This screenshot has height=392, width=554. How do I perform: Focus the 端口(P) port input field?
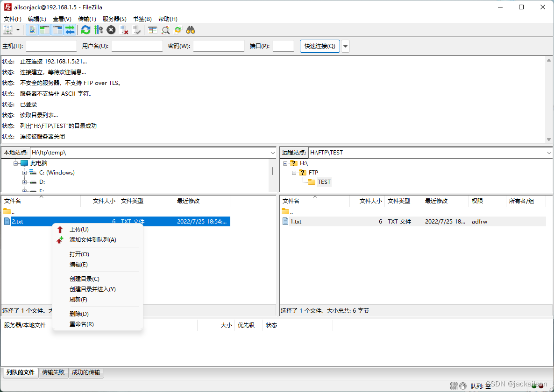[x=284, y=46]
